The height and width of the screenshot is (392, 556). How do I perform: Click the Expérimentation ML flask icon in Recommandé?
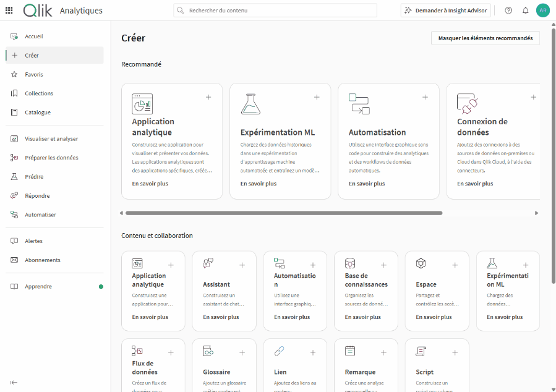click(x=250, y=104)
